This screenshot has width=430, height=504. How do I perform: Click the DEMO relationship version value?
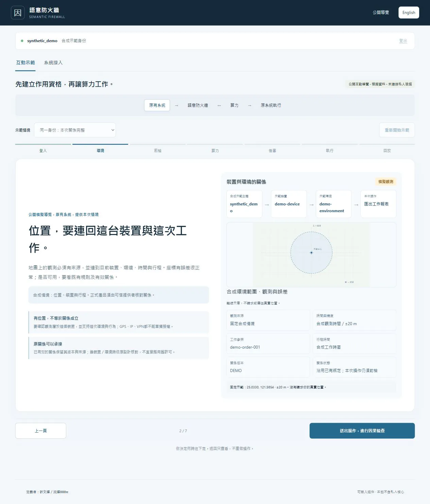[236, 371]
